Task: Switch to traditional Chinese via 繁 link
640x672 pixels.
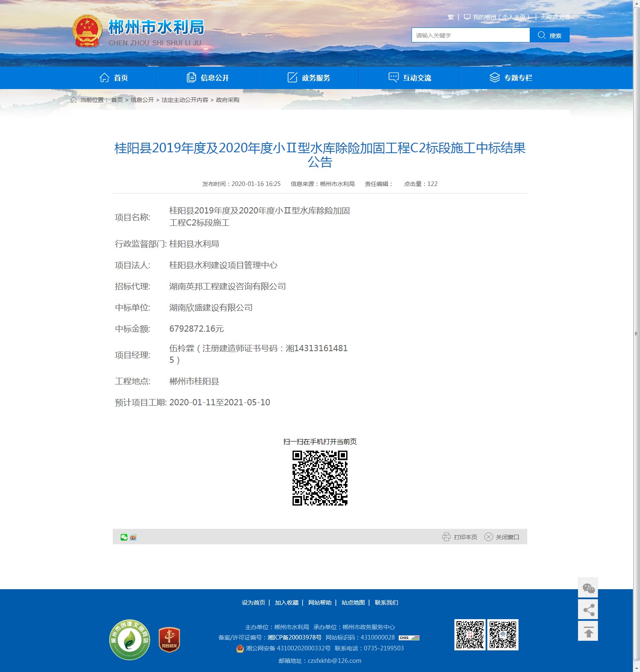Action: point(451,17)
